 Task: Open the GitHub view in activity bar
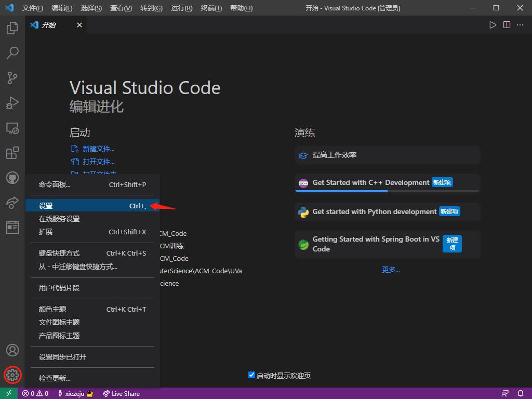(12, 178)
